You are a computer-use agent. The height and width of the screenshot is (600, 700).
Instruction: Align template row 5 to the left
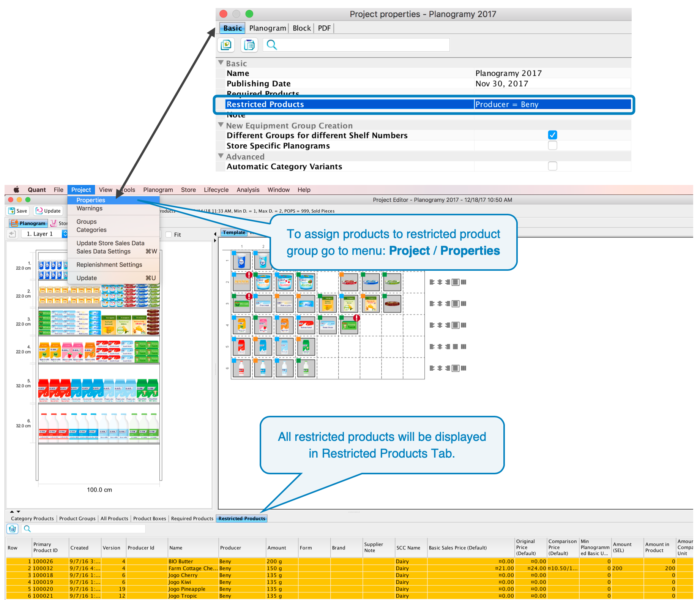(x=432, y=347)
